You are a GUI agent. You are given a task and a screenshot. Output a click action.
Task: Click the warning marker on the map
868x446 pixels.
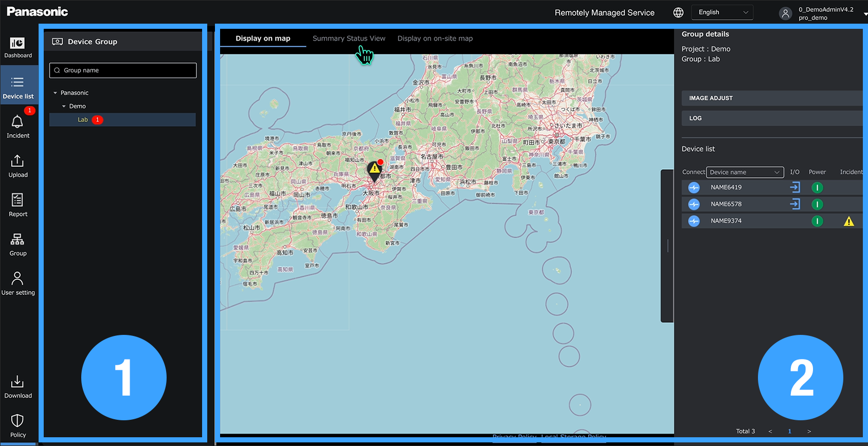(x=375, y=169)
